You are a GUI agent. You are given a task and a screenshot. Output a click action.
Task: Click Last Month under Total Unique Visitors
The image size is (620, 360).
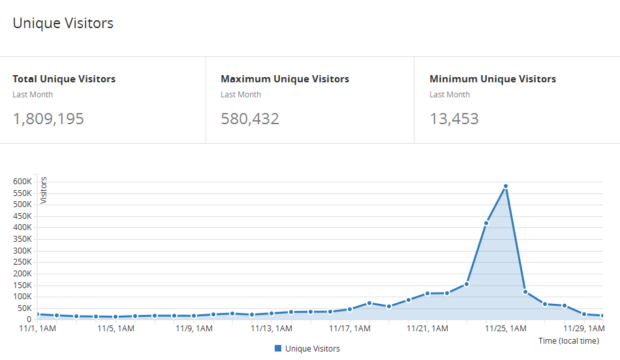point(32,95)
